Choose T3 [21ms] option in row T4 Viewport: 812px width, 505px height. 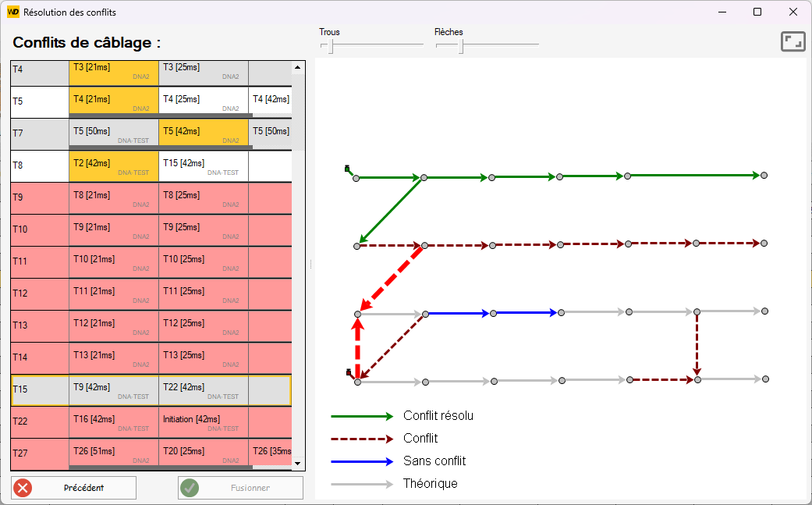(114, 72)
